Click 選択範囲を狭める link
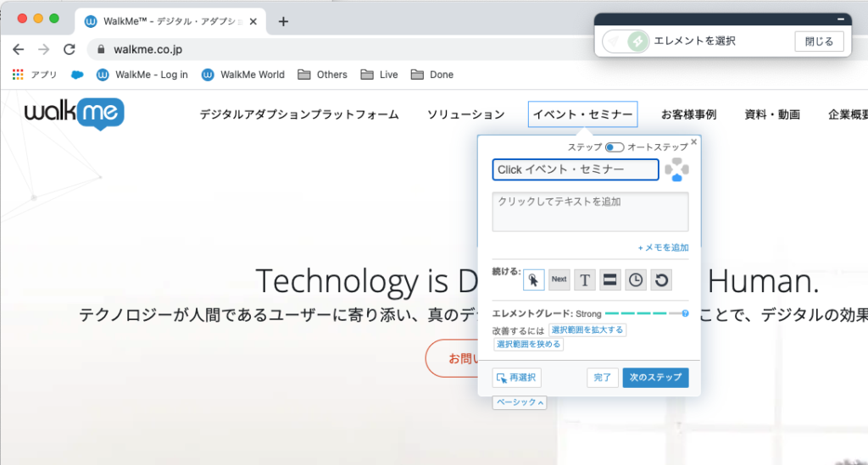Image resolution: width=868 pixels, height=465 pixels. pos(528,345)
